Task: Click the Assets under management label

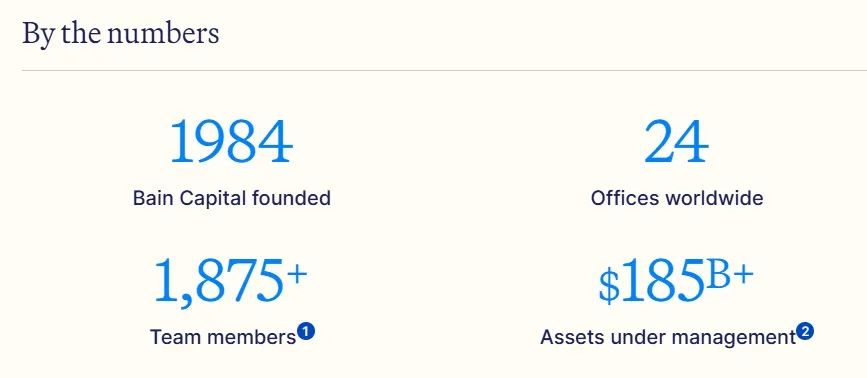Action: (x=668, y=337)
